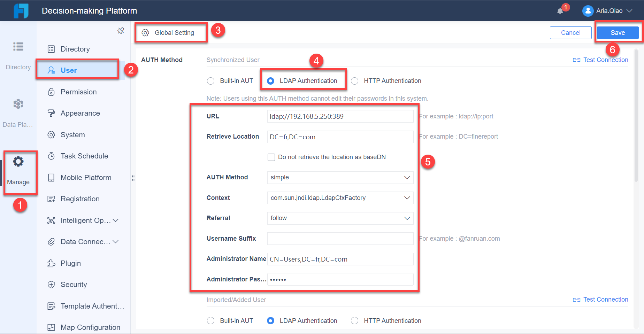
Task: Enable 'Do not retrieve the location as baseDN'
Action: click(271, 157)
